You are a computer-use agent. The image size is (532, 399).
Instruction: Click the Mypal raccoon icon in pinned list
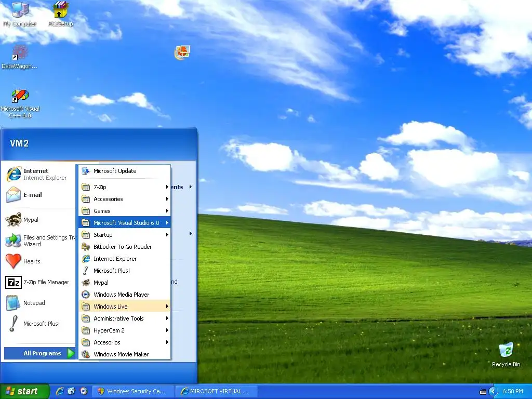(14, 220)
